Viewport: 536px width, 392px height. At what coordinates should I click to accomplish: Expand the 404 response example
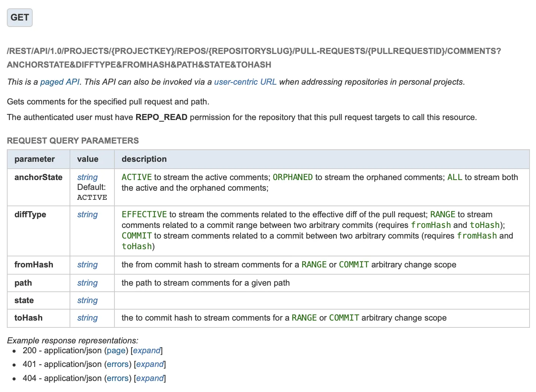[x=150, y=378]
